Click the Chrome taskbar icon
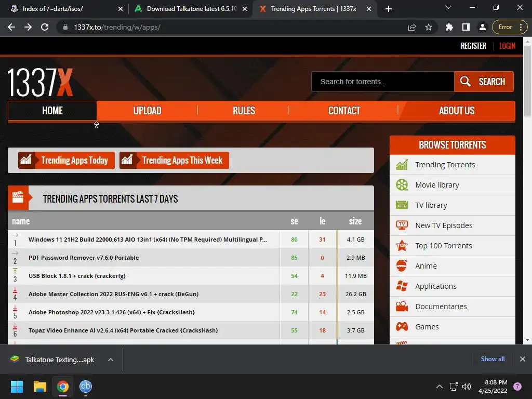Screen dimensions: 532x399 click(63, 387)
